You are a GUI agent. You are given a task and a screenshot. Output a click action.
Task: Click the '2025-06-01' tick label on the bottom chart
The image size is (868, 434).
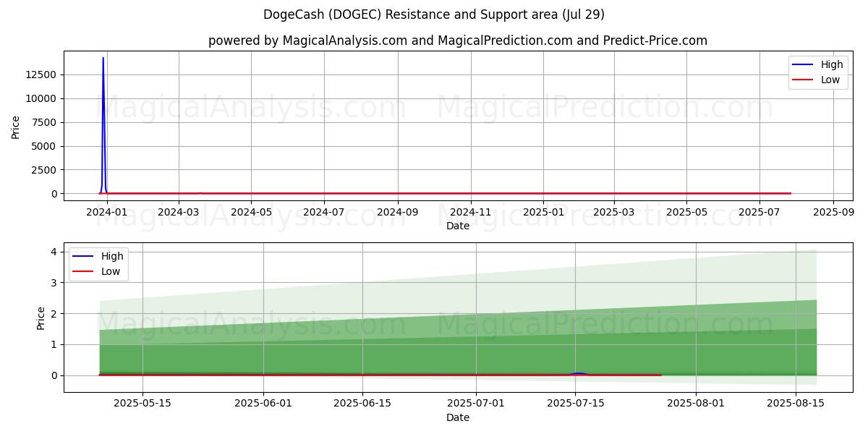263,404
